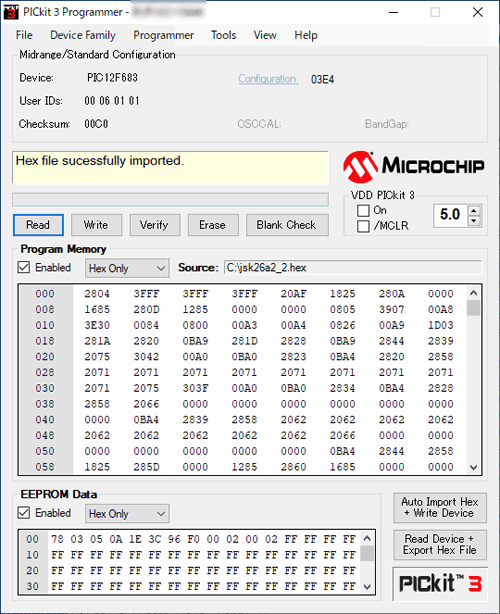Open the Help menu

[306, 35]
